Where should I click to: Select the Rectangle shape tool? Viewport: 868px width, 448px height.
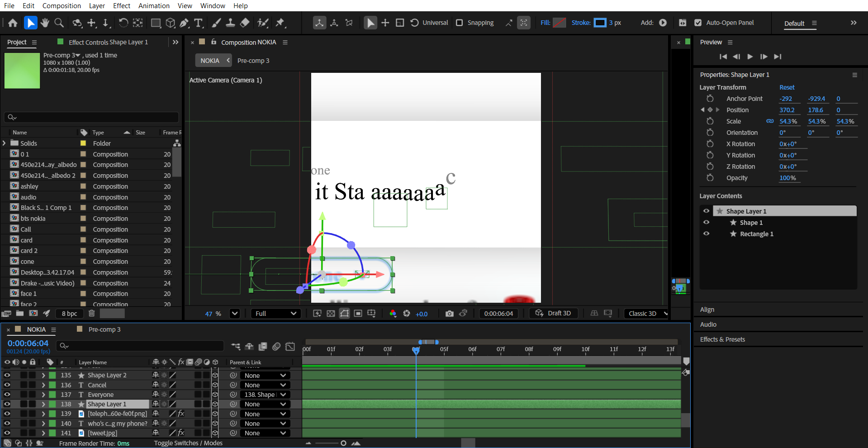pyautogui.click(x=156, y=23)
